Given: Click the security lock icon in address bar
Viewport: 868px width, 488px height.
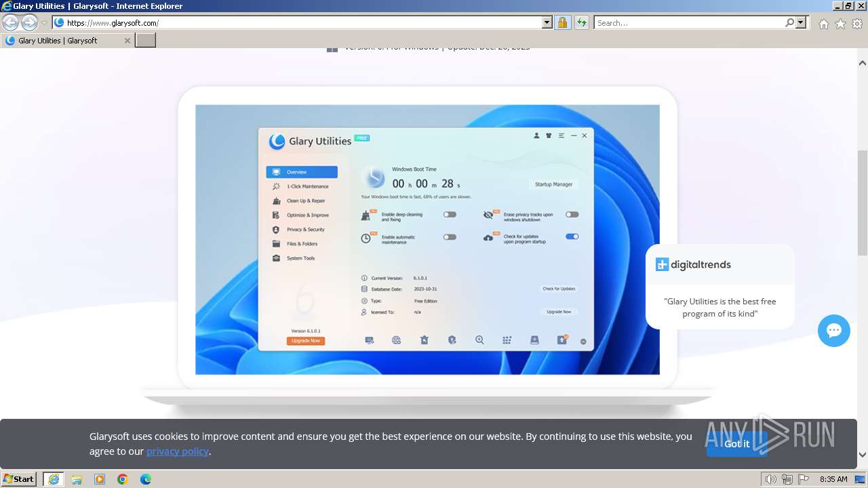Looking at the screenshot, I should pyautogui.click(x=562, y=23).
